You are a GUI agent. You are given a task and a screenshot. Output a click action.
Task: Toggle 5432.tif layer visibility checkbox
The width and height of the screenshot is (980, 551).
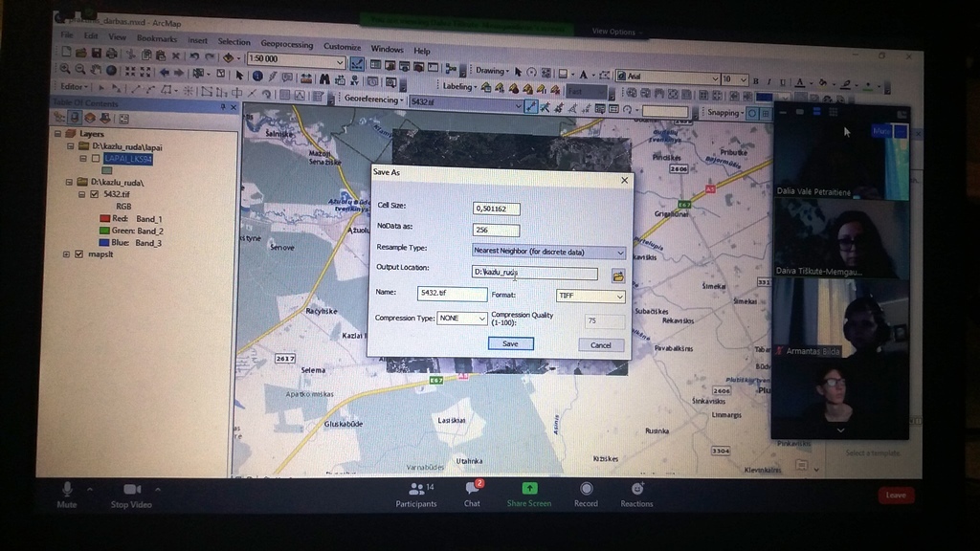point(95,194)
